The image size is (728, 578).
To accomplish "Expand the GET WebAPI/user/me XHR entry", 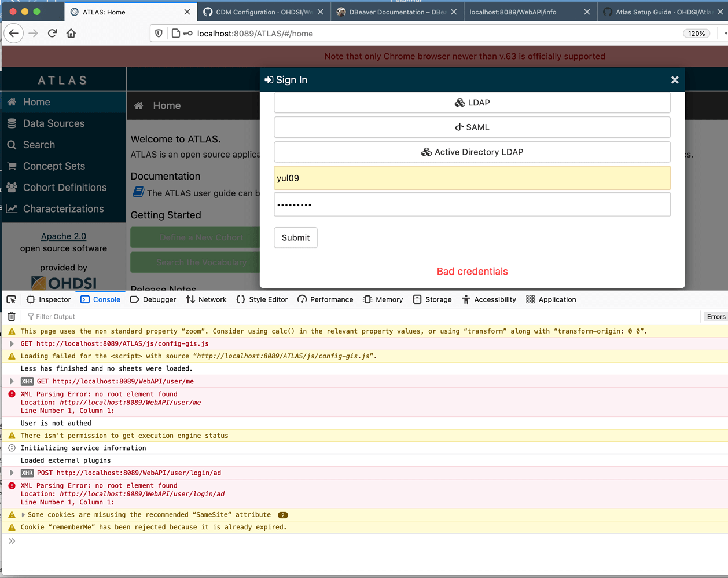I will (x=12, y=382).
